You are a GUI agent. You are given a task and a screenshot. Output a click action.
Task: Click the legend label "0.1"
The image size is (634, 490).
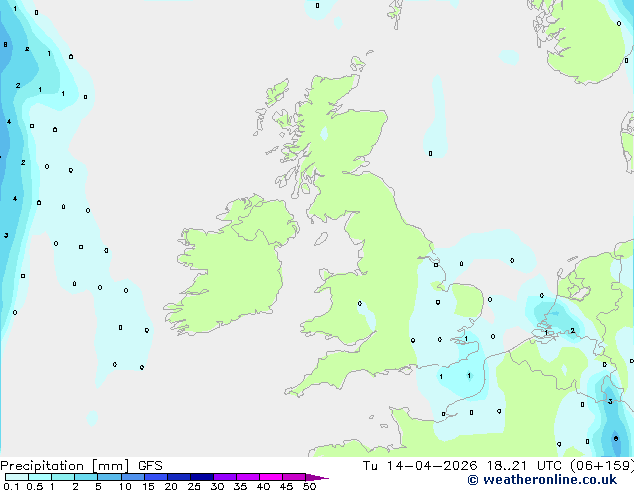pos(11,486)
